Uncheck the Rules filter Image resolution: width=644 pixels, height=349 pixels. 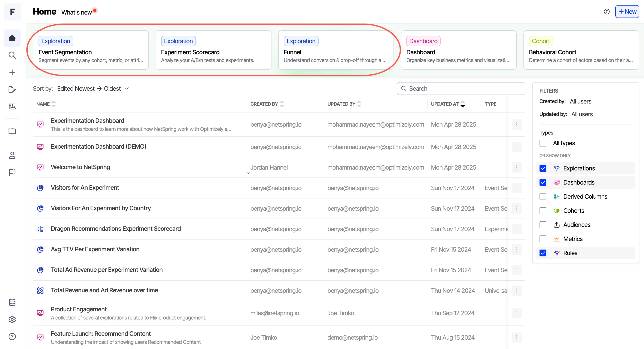coord(543,253)
